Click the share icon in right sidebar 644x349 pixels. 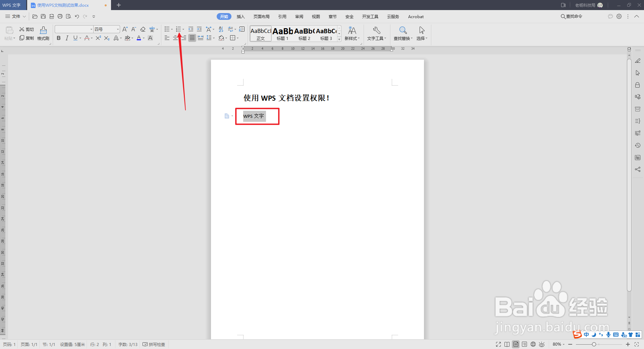point(638,169)
